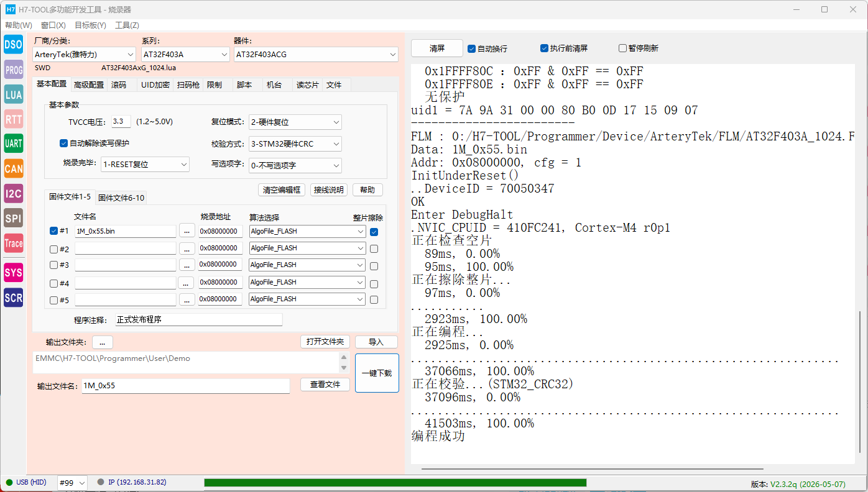
Task: Click output folder ... browse button
Action: click(x=103, y=342)
